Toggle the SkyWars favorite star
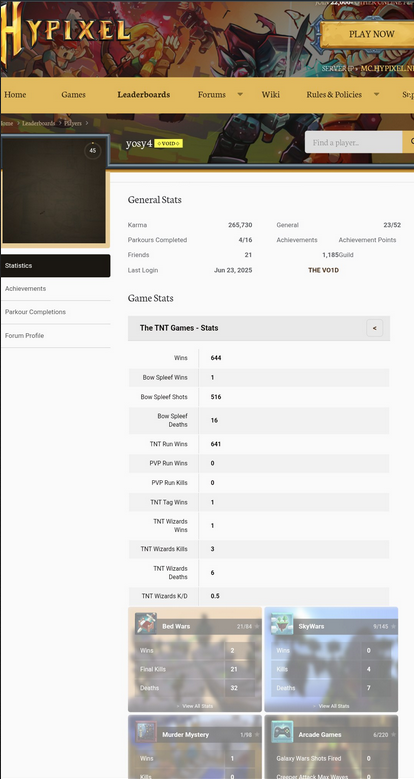The image size is (414, 779). click(x=394, y=626)
